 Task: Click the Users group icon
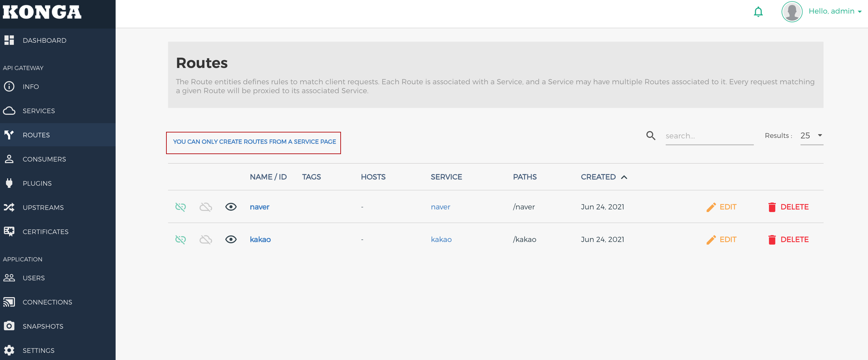pyautogui.click(x=9, y=278)
